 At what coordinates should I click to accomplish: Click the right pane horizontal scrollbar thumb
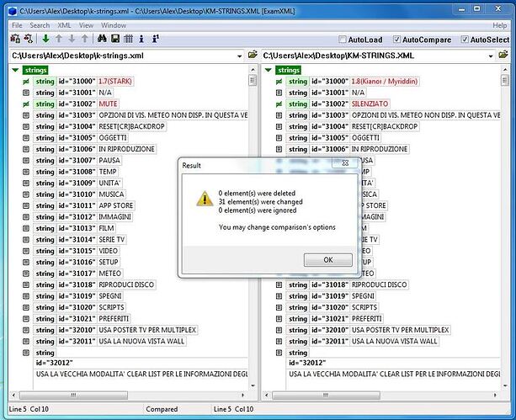326,395
